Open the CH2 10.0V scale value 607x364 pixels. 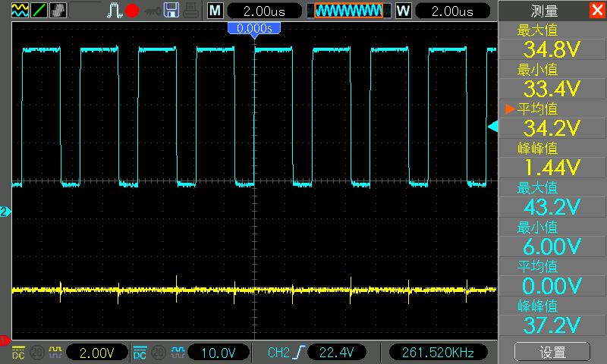[219, 353]
